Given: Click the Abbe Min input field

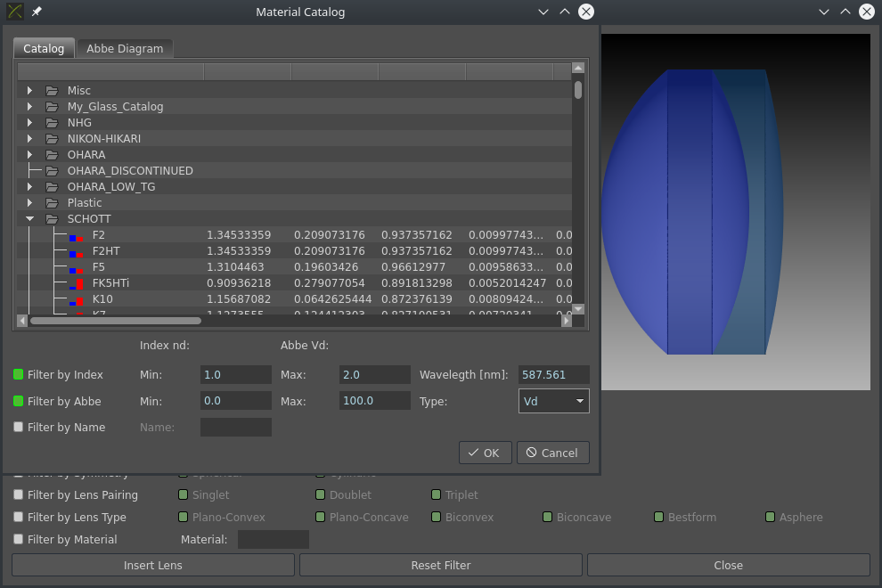Looking at the screenshot, I should pyautogui.click(x=236, y=401).
